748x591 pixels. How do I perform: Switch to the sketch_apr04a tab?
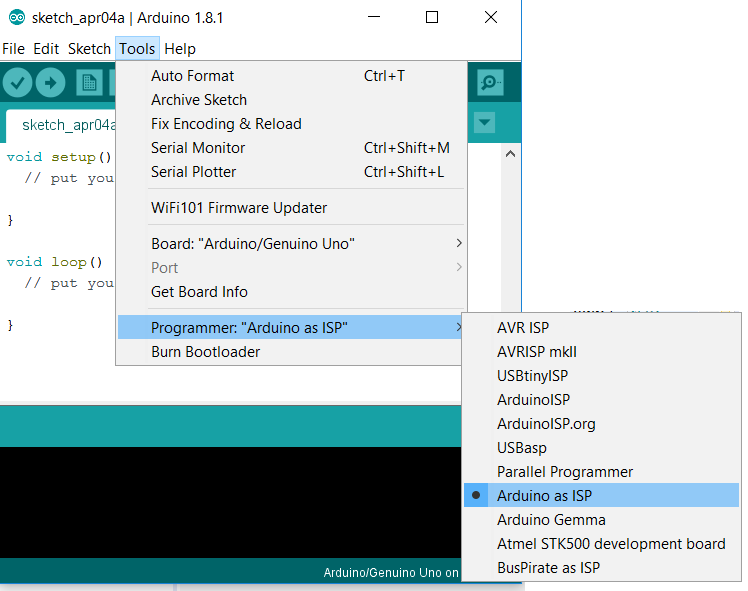(61, 125)
